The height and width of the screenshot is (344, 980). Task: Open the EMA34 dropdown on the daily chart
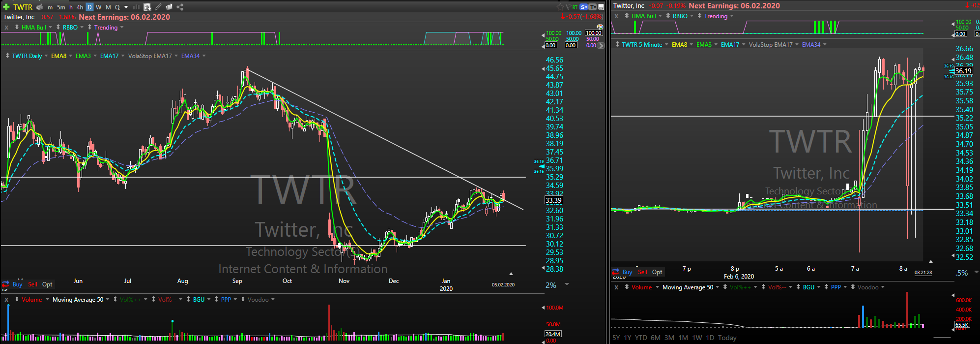tap(204, 56)
